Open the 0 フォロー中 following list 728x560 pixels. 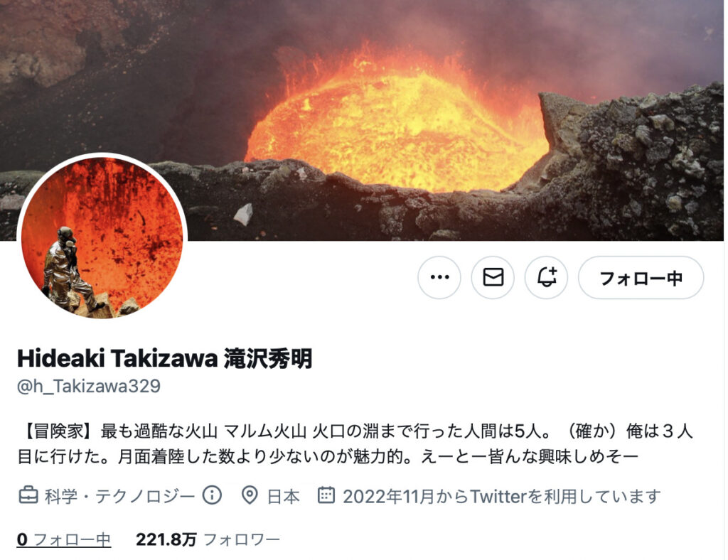pyautogui.click(x=63, y=539)
